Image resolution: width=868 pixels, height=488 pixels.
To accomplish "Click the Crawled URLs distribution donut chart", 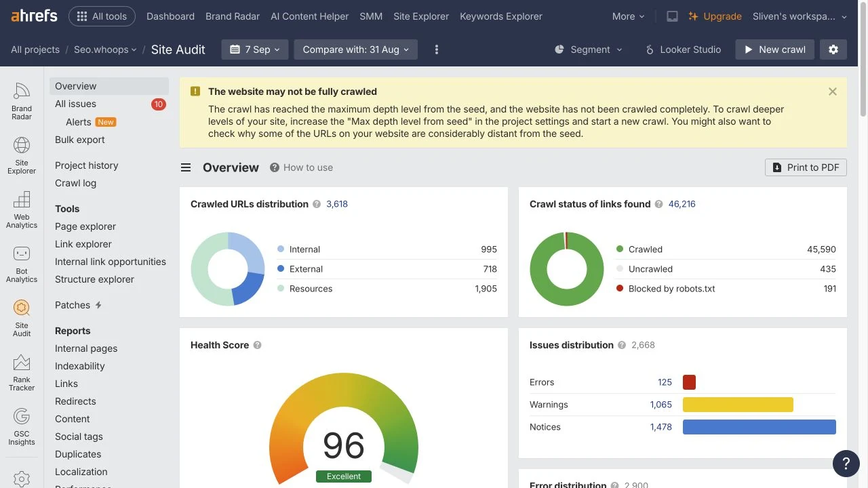I will pyautogui.click(x=228, y=269).
